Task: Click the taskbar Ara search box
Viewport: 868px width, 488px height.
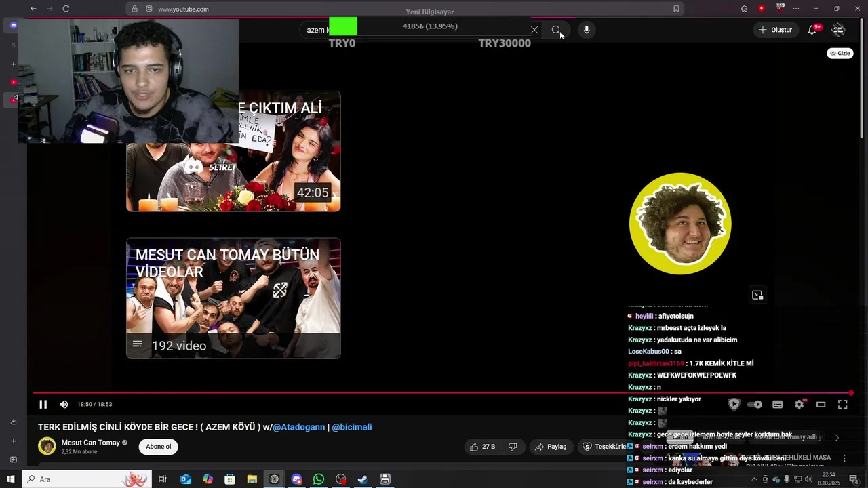Action: (86, 479)
